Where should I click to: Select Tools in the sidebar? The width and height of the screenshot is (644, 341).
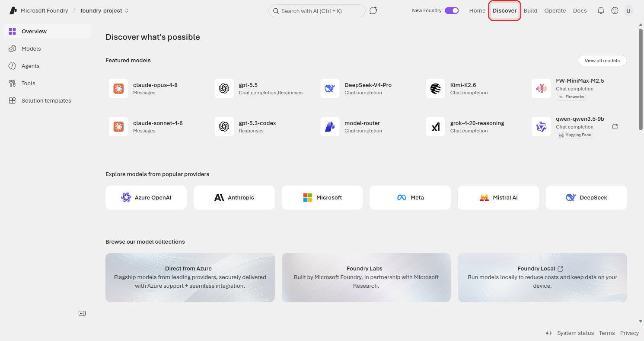pyautogui.click(x=47, y=83)
